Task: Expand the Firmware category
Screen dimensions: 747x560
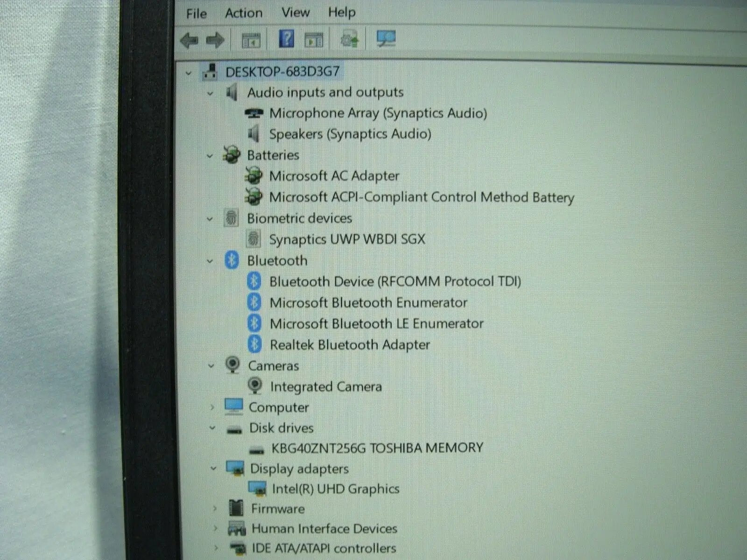Action: click(215, 508)
